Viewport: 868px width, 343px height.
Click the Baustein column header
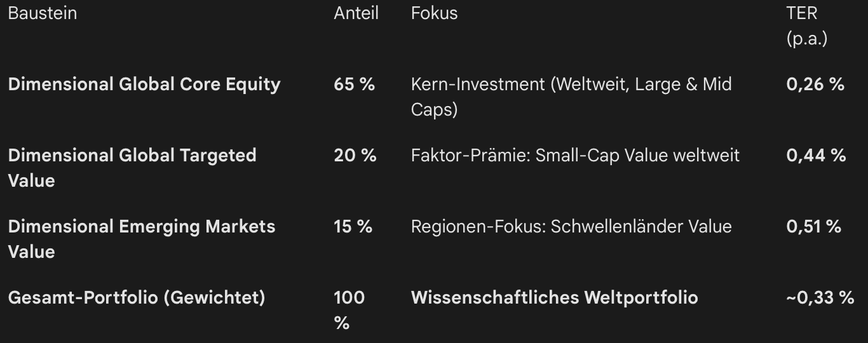click(x=42, y=13)
